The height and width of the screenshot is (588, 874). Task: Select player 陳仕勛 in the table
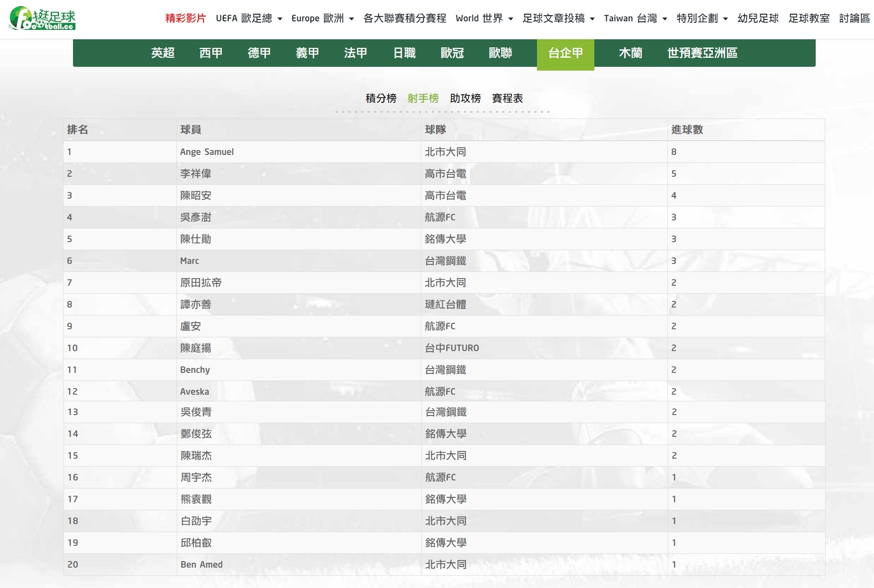point(196,239)
